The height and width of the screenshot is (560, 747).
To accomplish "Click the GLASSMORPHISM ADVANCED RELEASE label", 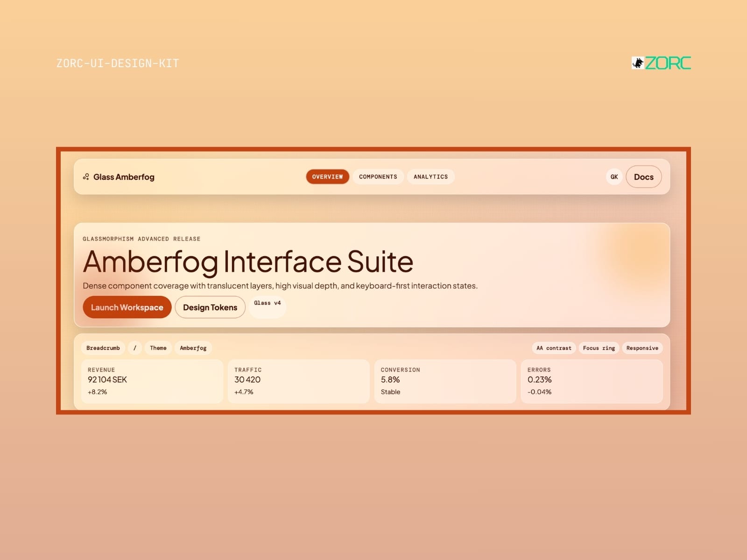I will tap(141, 239).
